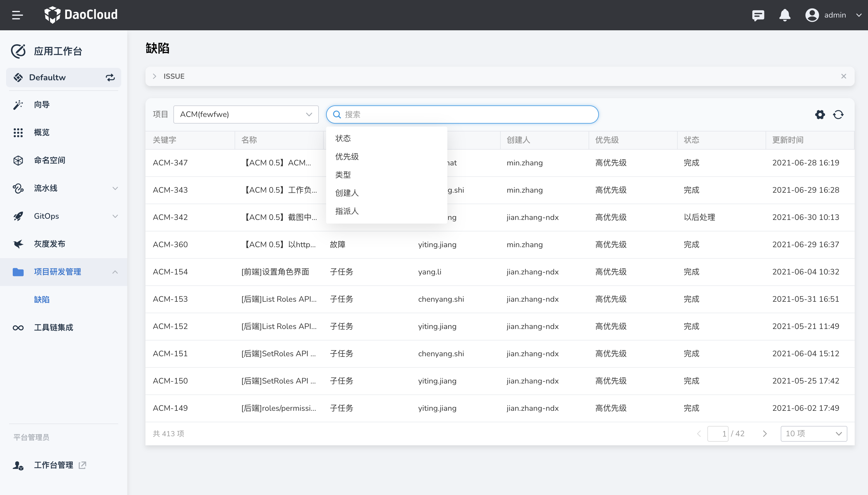Open issue ACM-151
This screenshot has width=868, height=495.
[x=170, y=354]
